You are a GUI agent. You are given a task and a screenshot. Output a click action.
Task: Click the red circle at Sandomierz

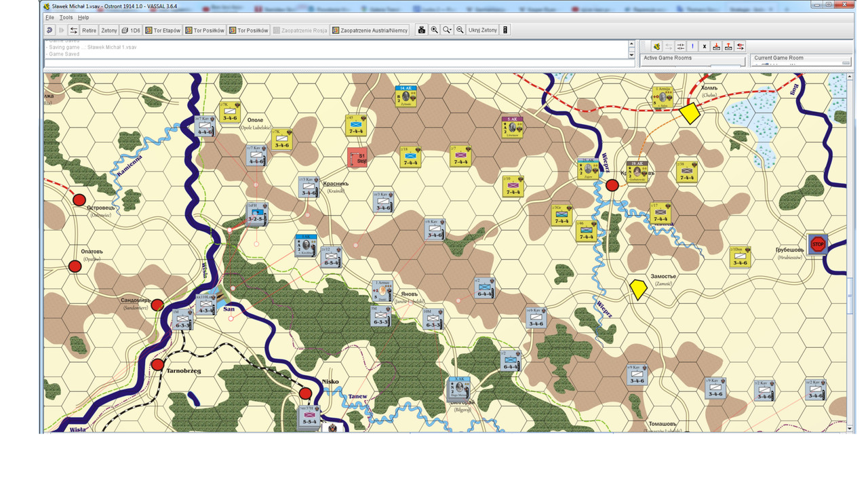[x=157, y=305]
